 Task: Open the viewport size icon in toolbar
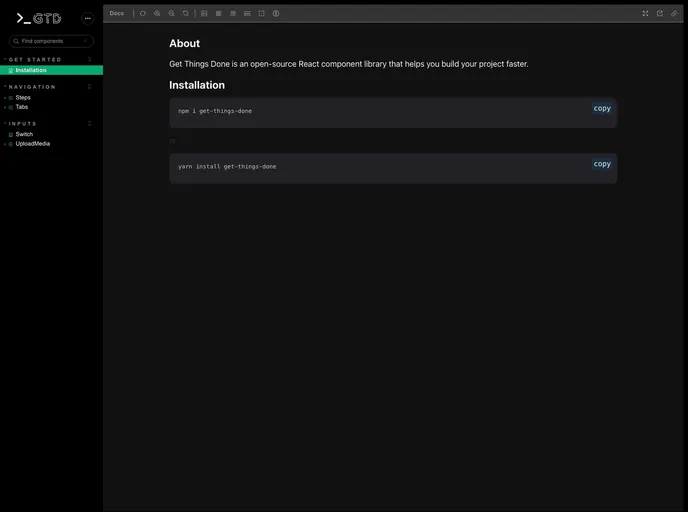point(232,13)
